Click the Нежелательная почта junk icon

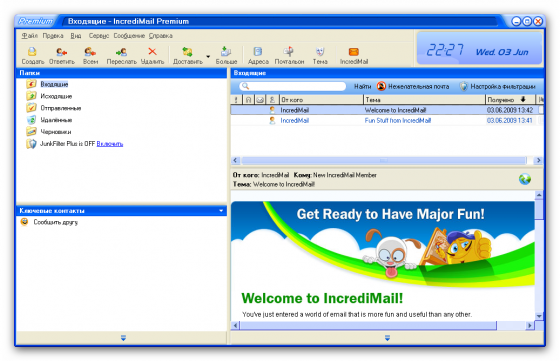[x=381, y=86]
